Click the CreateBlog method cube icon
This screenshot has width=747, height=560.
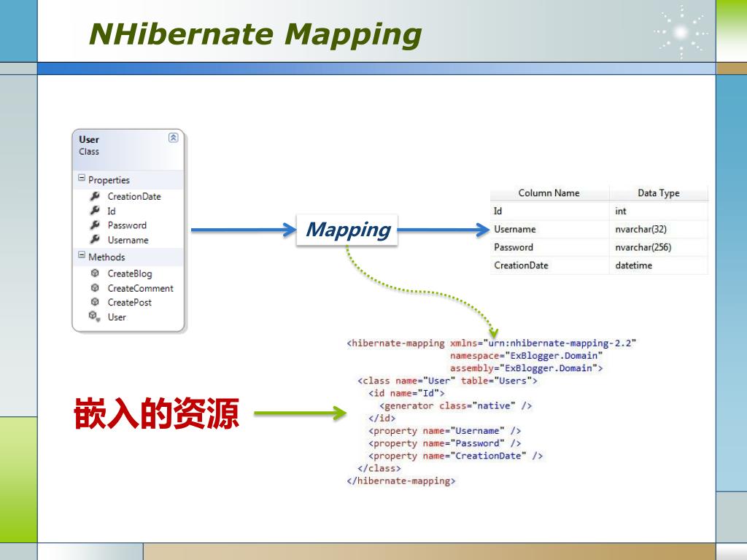pos(95,273)
